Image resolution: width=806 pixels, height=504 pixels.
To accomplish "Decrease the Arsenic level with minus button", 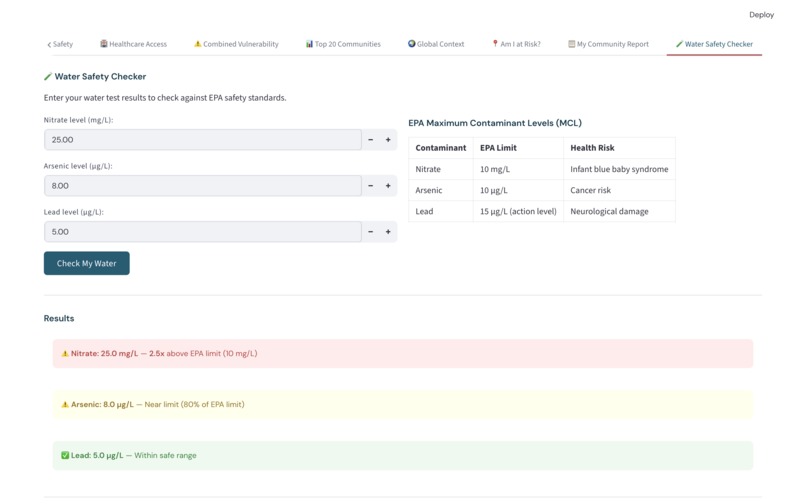I will pos(371,186).
